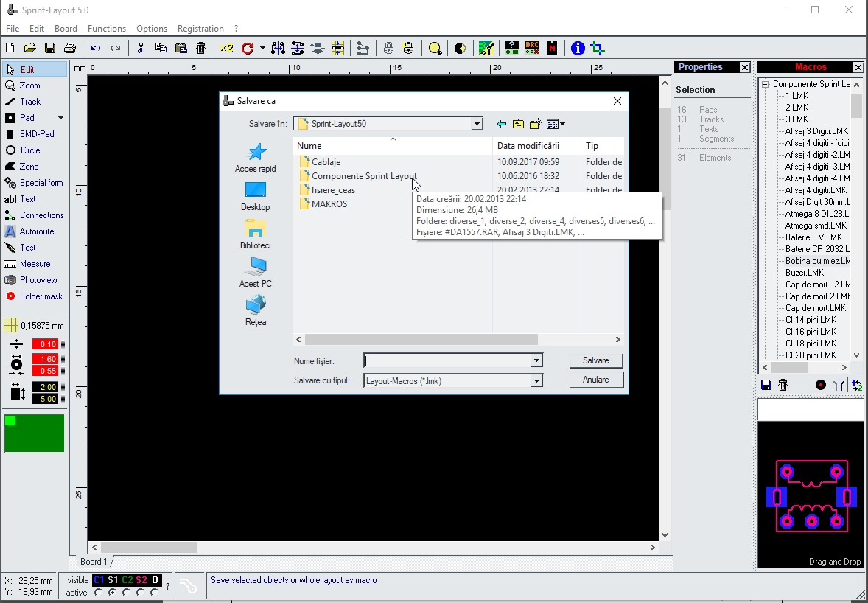Viewport: 868px width, 603px height.
Task: Open the Functions menu
Action: tap(107, 29)
